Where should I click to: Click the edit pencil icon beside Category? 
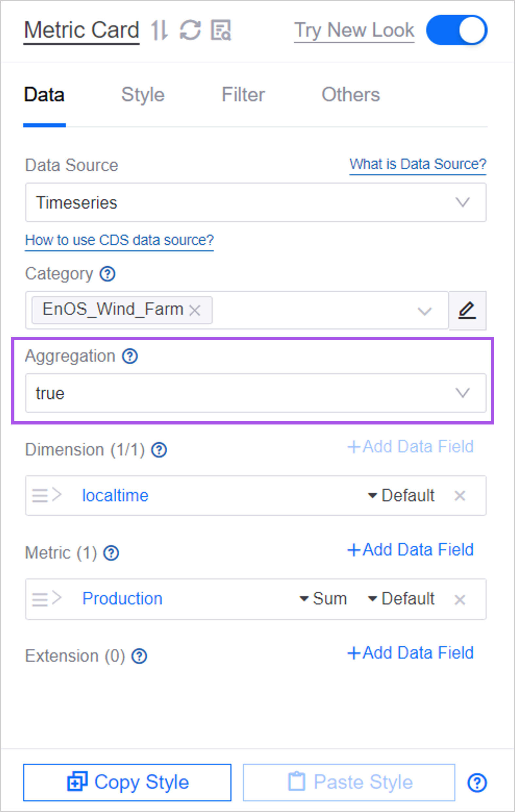tap(467, 311)
